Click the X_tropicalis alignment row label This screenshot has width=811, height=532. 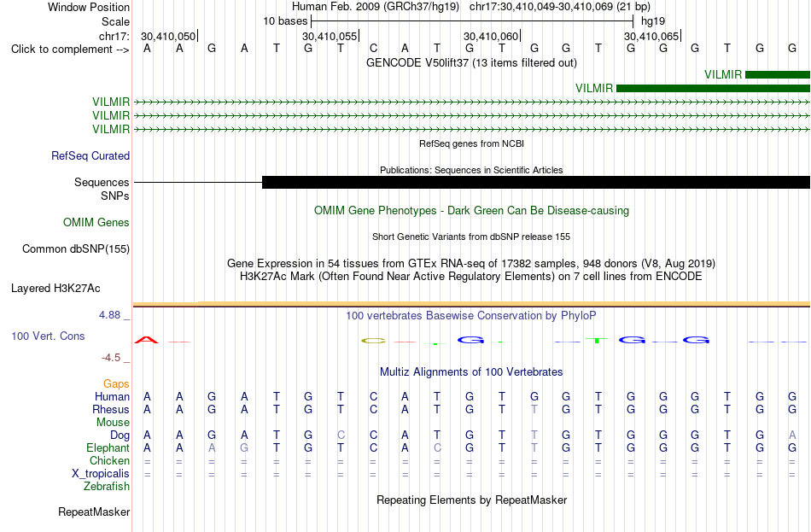101,474
